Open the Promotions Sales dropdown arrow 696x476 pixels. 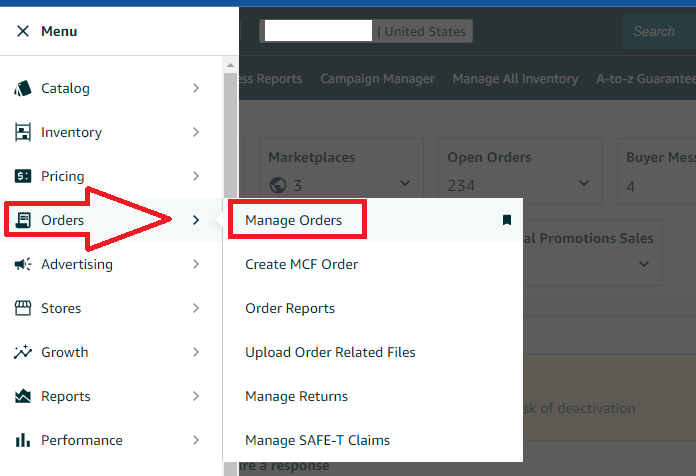pos(644,264)
